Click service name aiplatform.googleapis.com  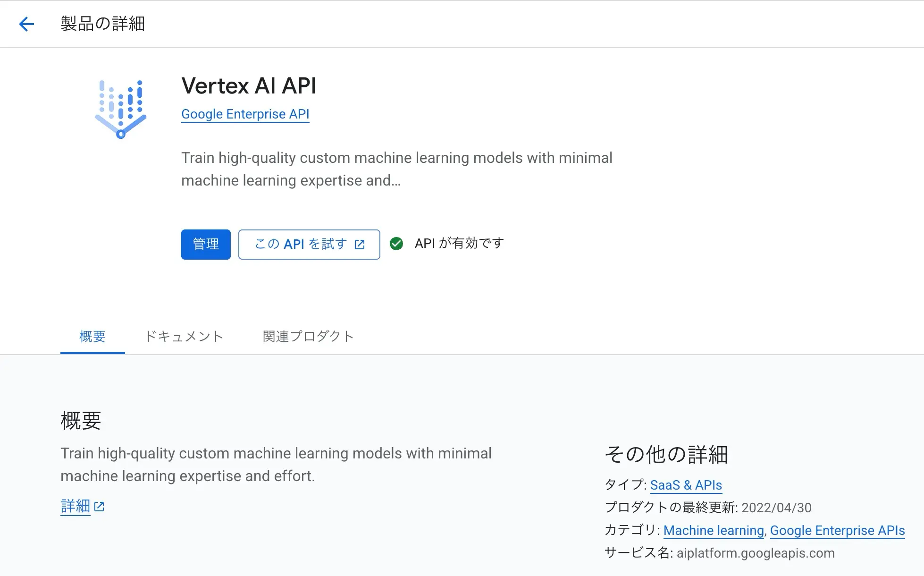756,553
